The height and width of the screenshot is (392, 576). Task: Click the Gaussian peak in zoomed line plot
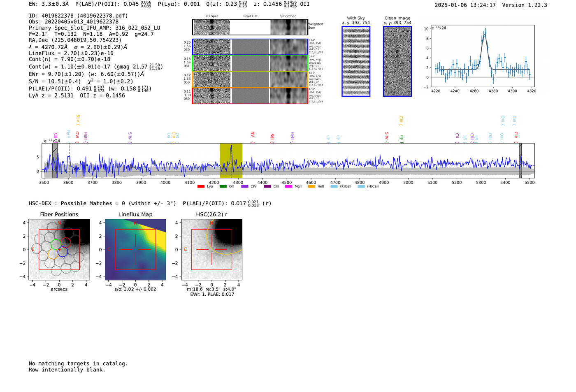pyautogui.click(x=484, y=35)
